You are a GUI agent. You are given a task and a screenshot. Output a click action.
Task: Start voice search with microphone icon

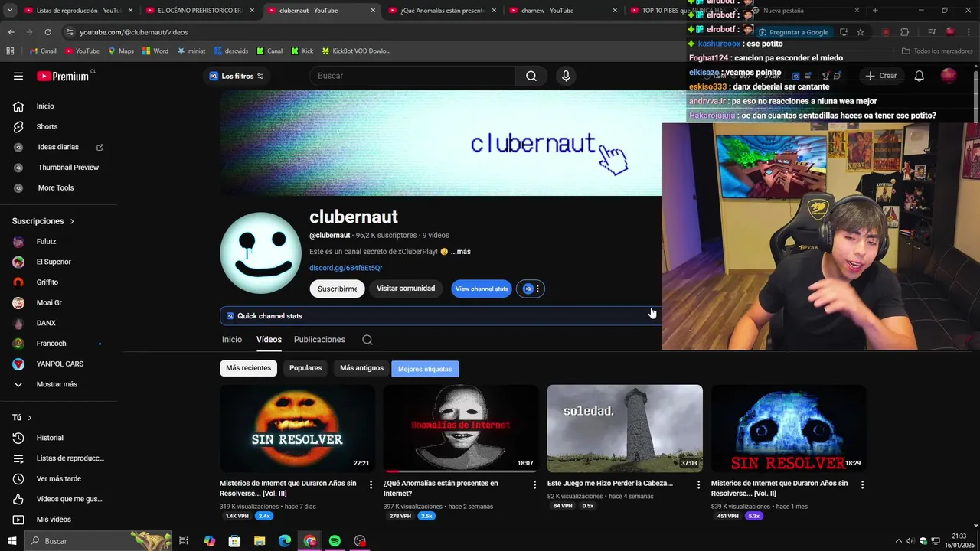pyautogui.click(x=566, y=76)
